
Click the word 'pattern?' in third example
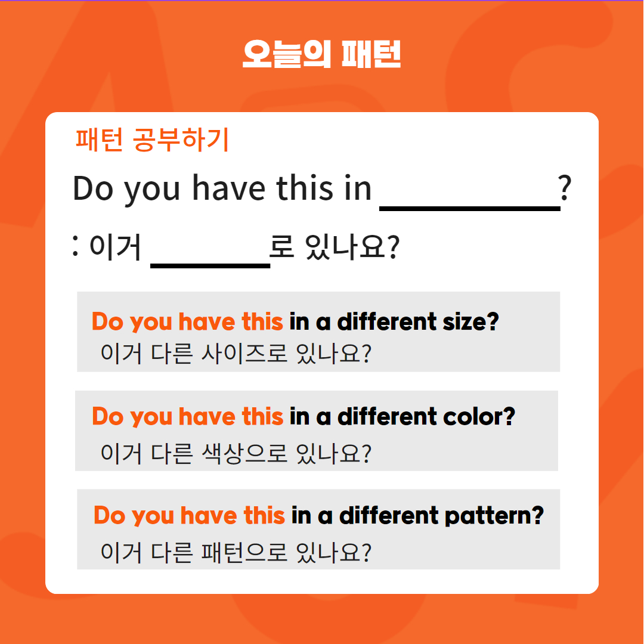pos(494,516)
